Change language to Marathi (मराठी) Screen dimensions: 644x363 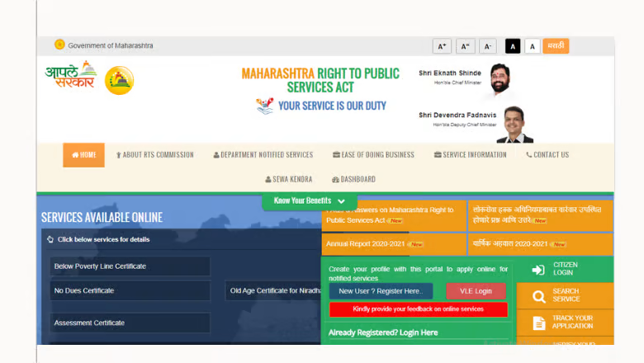[556, 46]
